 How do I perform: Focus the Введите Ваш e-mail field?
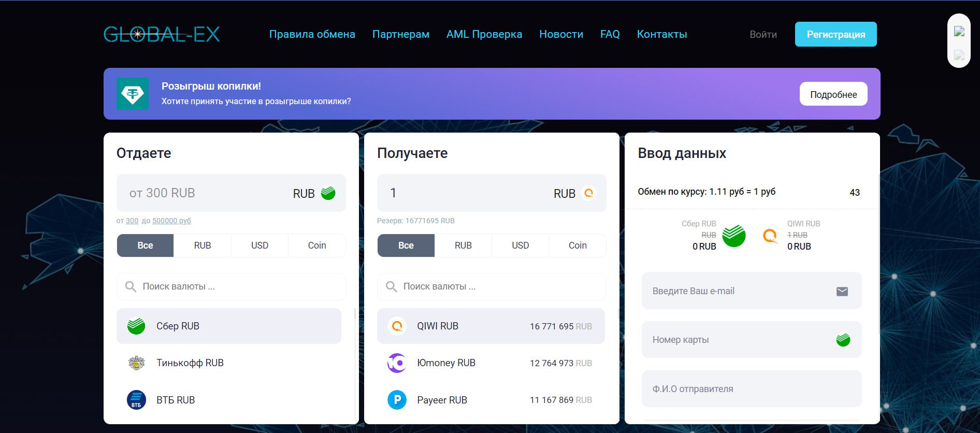coord(752,291)
